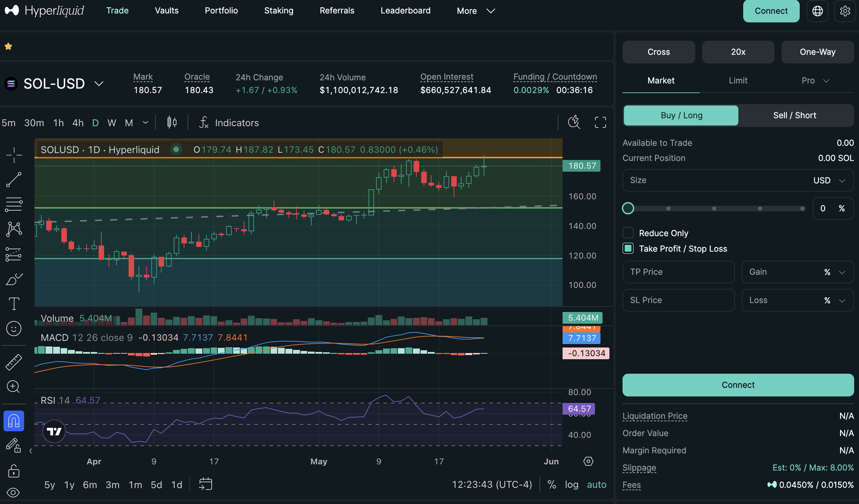Select the Sell / Short side
The height and width of the screenshot is (504, 859).
point(795,115)
